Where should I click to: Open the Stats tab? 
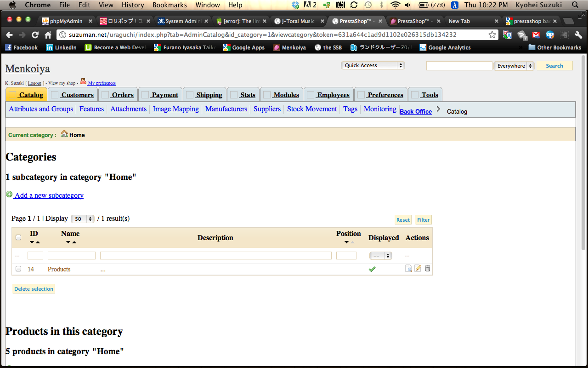click(243, 94)
